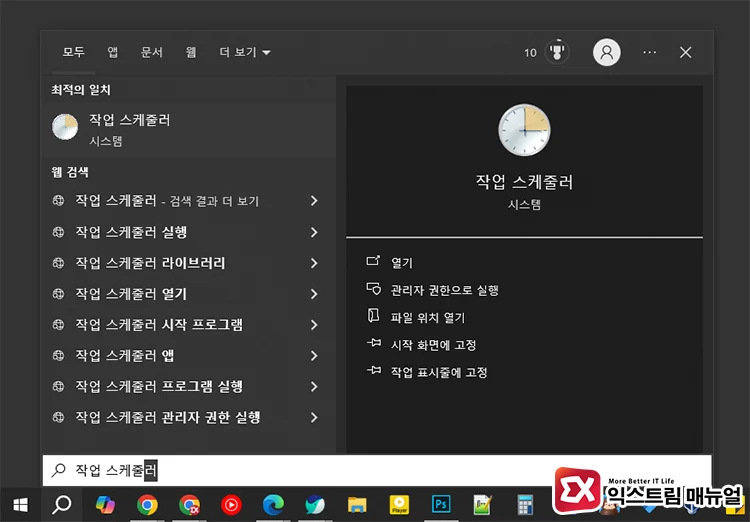The image size is (750, 522).
Task: Open the notepad editor icon on taskbar
Action: tap(483, 504)
